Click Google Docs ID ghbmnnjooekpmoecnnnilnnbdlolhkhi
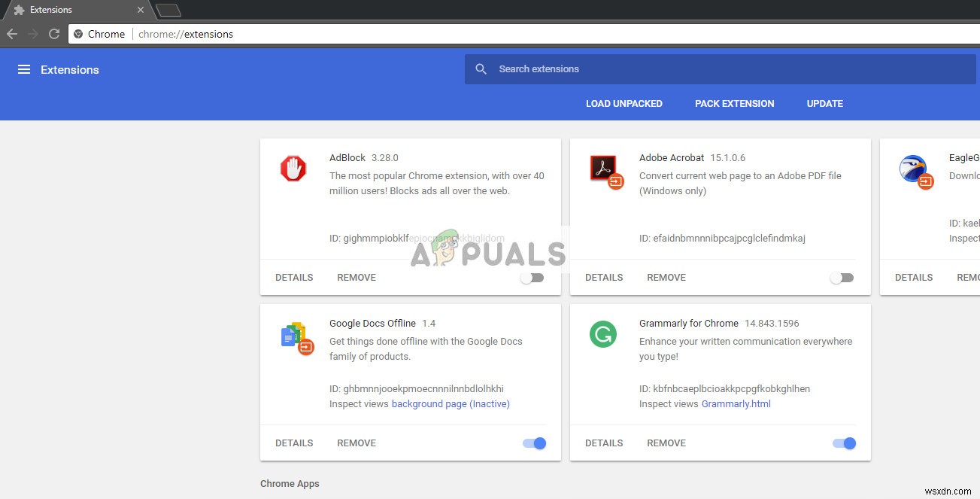Viewport: 980px width, 499px height. 417,389
